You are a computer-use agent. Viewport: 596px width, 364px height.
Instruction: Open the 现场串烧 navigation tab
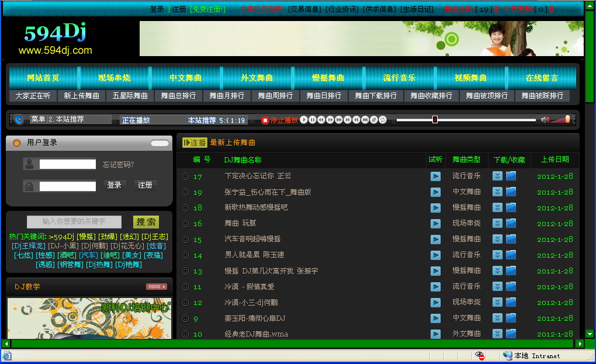coord(114,78)
